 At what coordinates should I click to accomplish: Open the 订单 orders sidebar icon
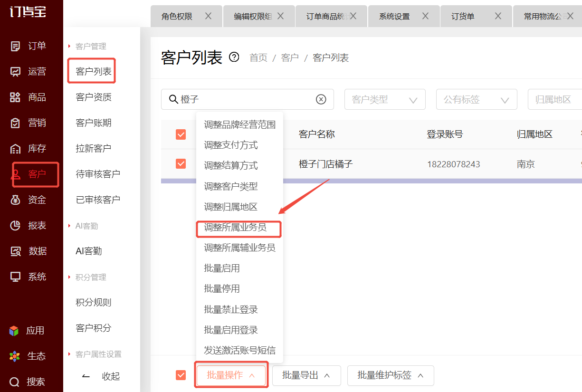pos(16,46)
